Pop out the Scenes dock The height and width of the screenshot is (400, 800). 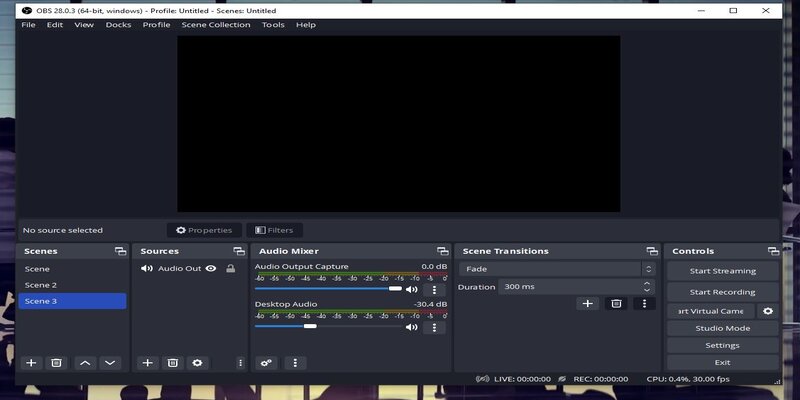coord(120,251)
